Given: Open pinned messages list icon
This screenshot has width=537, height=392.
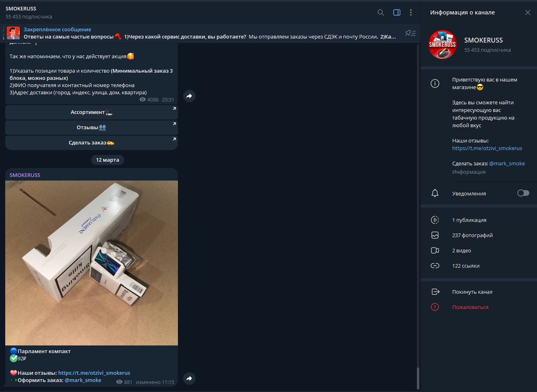Looking at the screenshot, I should click(410, 33).
